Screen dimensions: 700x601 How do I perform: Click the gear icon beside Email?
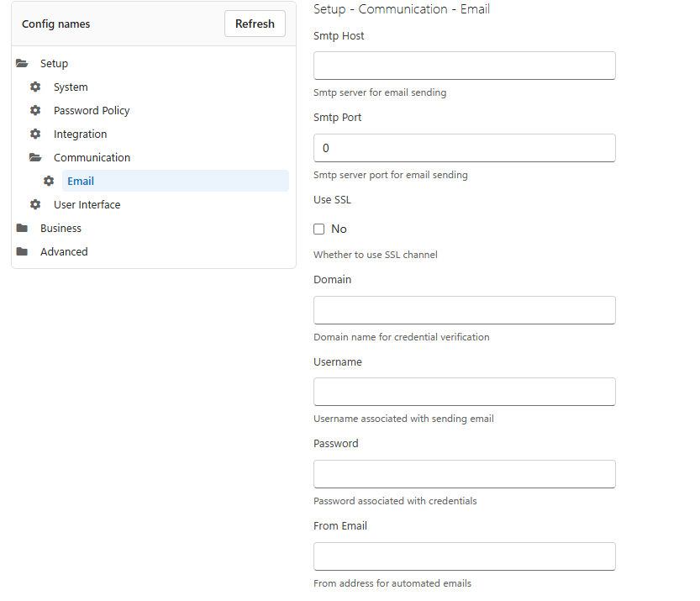(x=49, y=181)
